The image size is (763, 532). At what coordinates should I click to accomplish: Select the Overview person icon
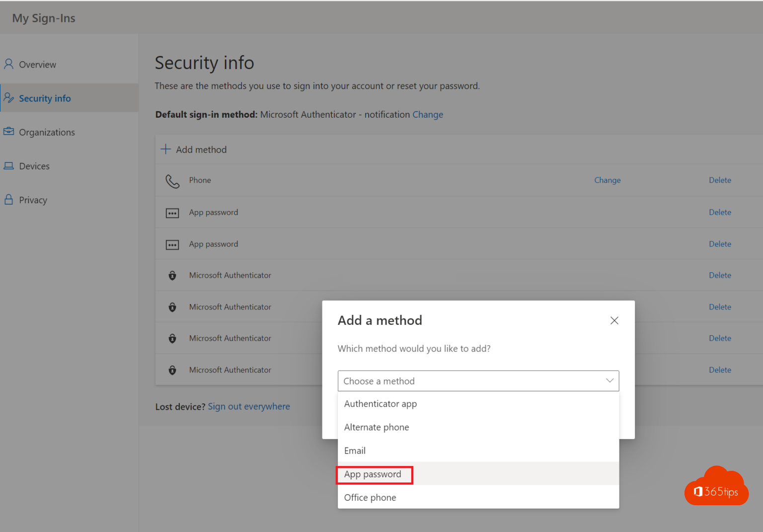[8, 64]
